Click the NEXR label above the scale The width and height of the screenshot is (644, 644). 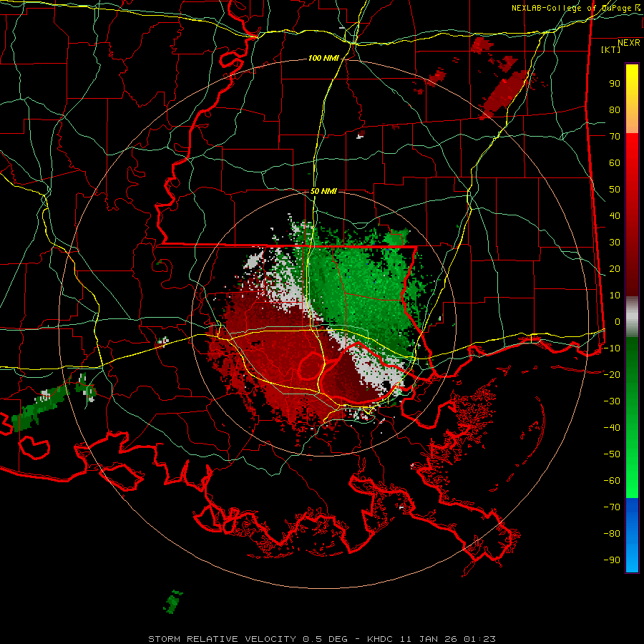[x=628, y=43]
